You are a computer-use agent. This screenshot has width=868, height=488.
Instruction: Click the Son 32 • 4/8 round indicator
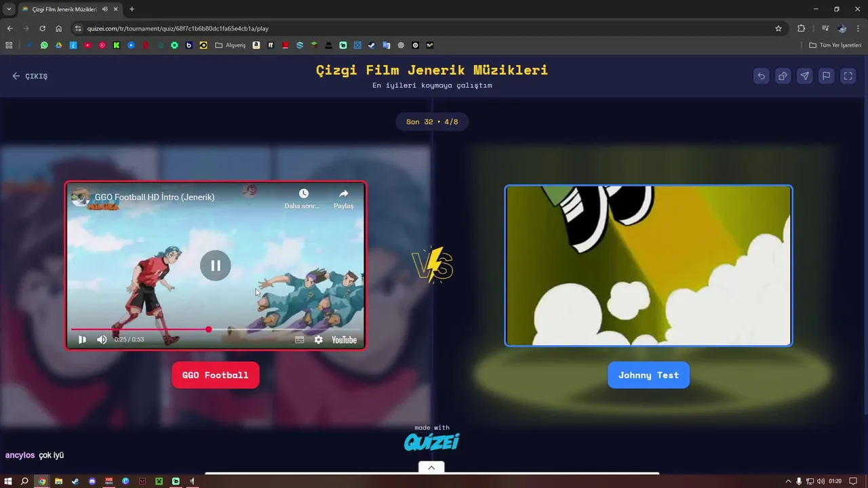pos(432,122)
